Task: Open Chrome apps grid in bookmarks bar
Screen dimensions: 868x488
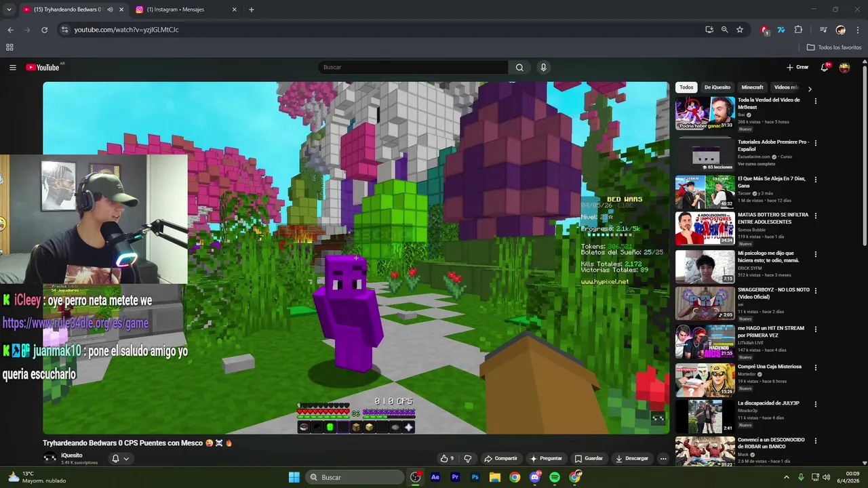Action: 9,47
